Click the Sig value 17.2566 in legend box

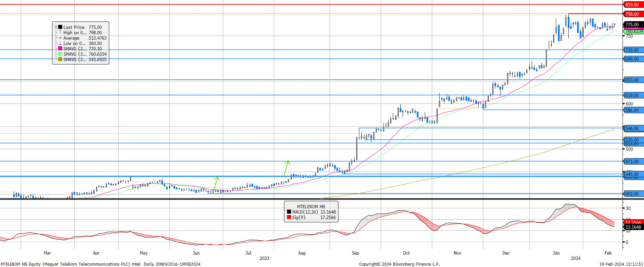(328, 217)
